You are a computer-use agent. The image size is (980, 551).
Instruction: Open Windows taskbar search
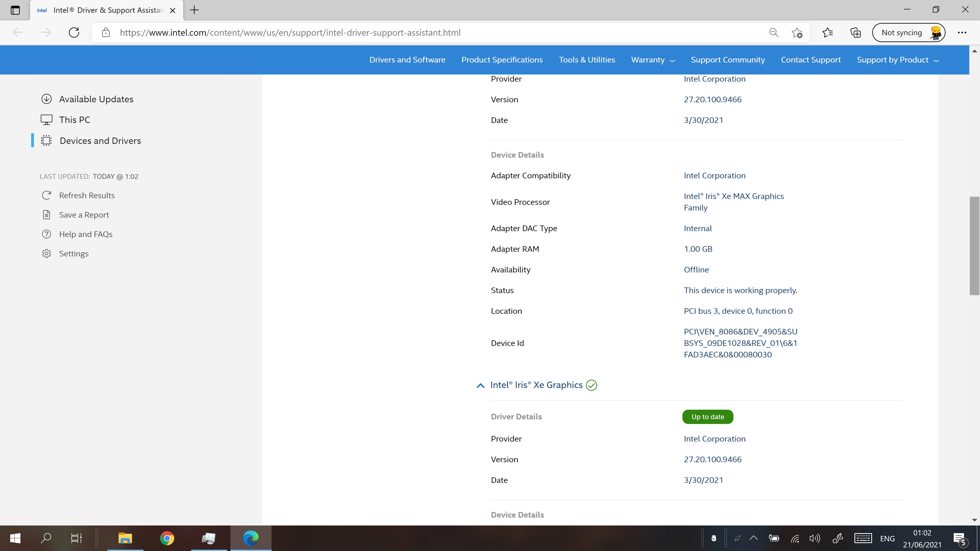coord(46,538)
